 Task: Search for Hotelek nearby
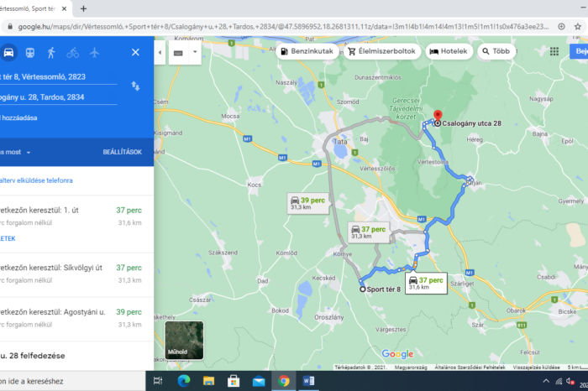coord(449,51)
